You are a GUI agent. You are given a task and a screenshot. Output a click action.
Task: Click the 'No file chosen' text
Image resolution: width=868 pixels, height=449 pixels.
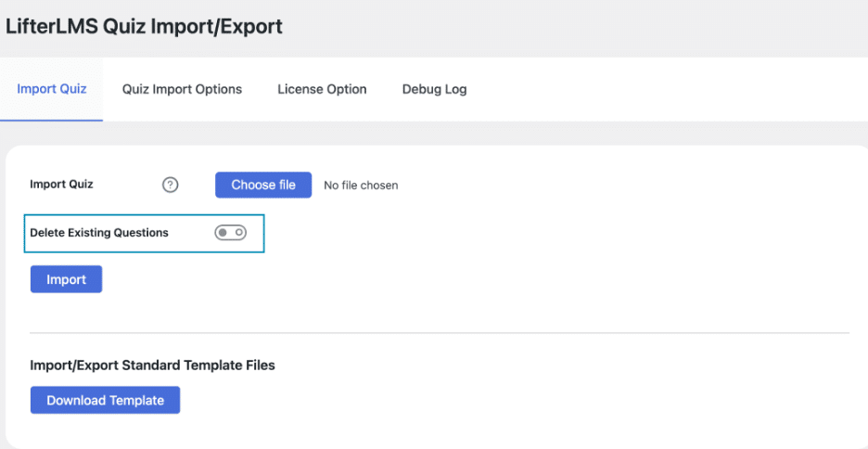361,186
